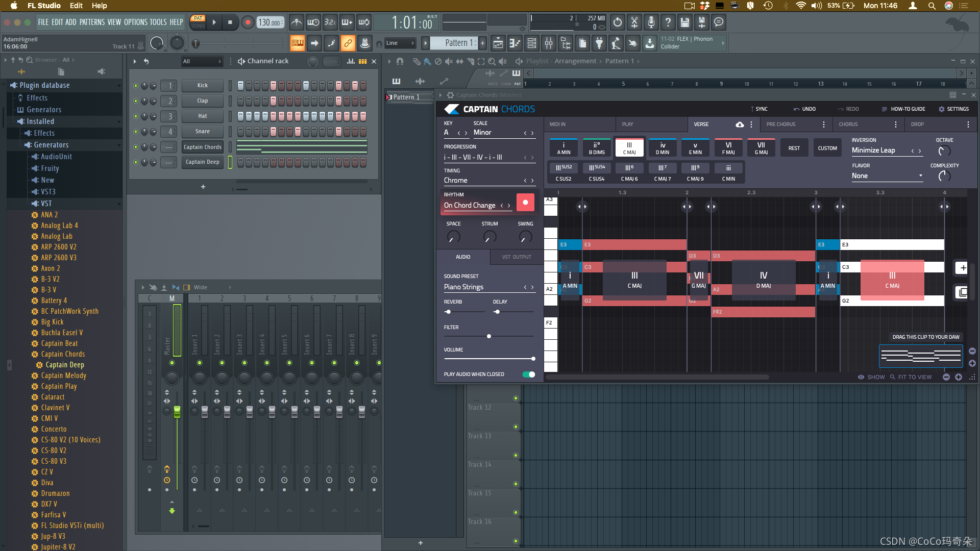Select the Playlist mute tool

point(449,61)
